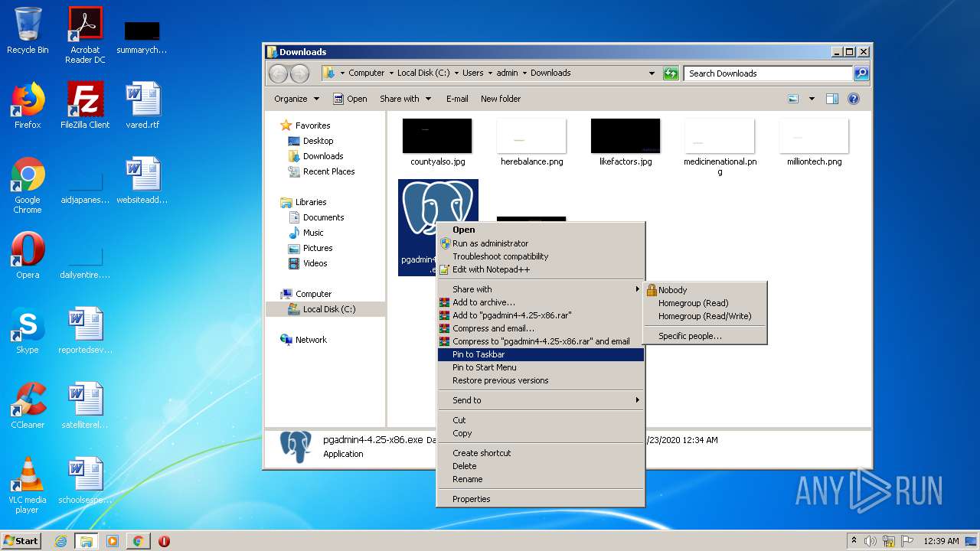Open Opera browser desktop shortcut
The image size is (980, 551).
[x=28, y=256]
